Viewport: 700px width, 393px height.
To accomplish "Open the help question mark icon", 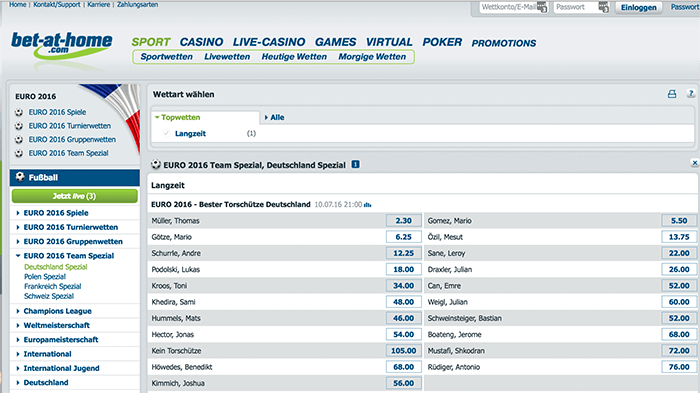I will (691, 94).
